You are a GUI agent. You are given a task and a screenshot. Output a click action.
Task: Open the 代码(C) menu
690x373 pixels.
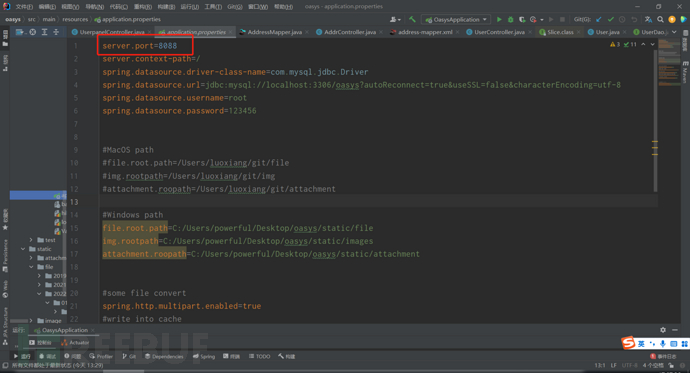119,7
